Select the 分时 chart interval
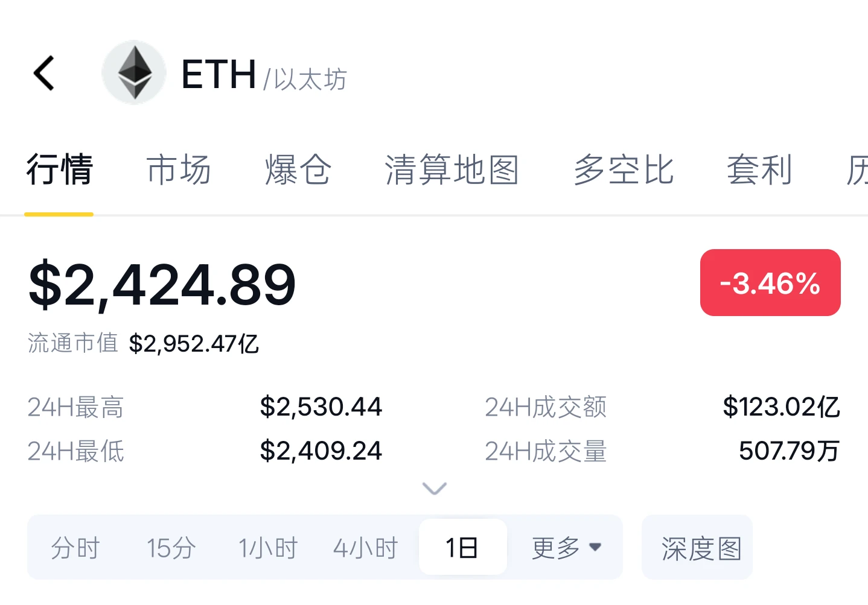The width and height of the screenshot is (868, 605). tap(75, 548)
